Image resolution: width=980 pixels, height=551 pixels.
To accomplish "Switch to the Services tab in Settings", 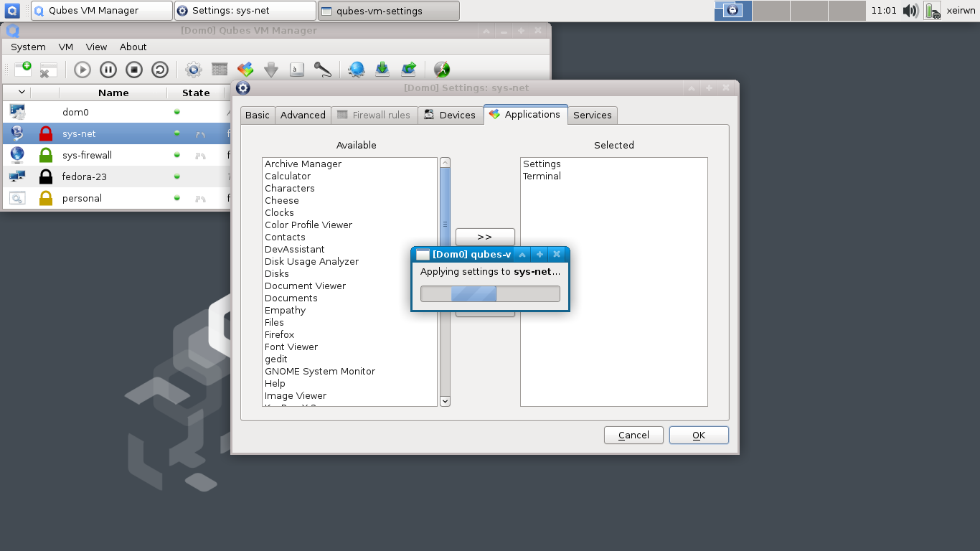I will (x=593, y=115).
